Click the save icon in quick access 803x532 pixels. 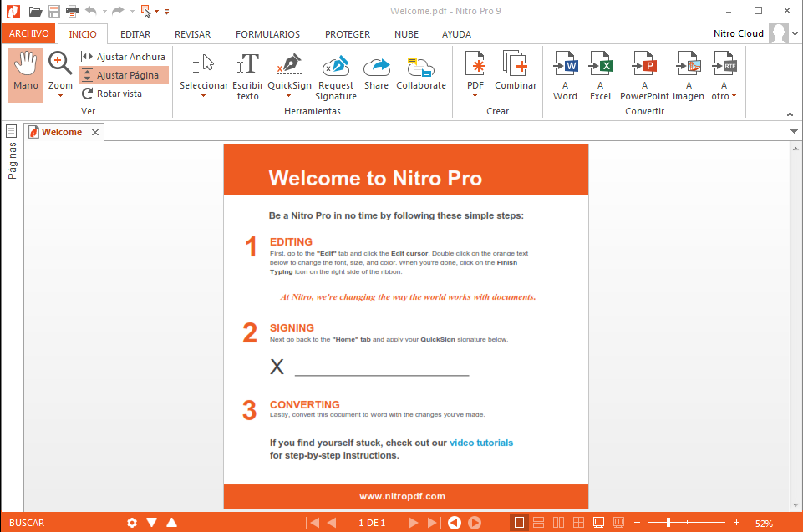53,11
